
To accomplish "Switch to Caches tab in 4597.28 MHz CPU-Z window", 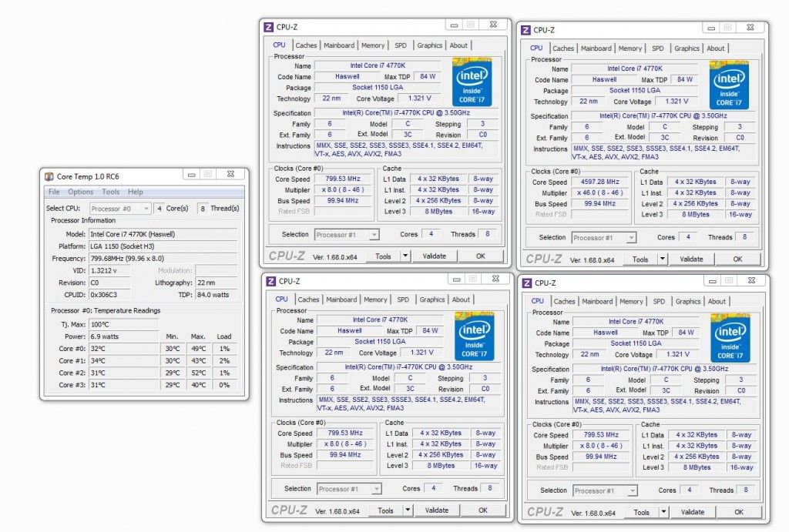I will click(563, 49).
